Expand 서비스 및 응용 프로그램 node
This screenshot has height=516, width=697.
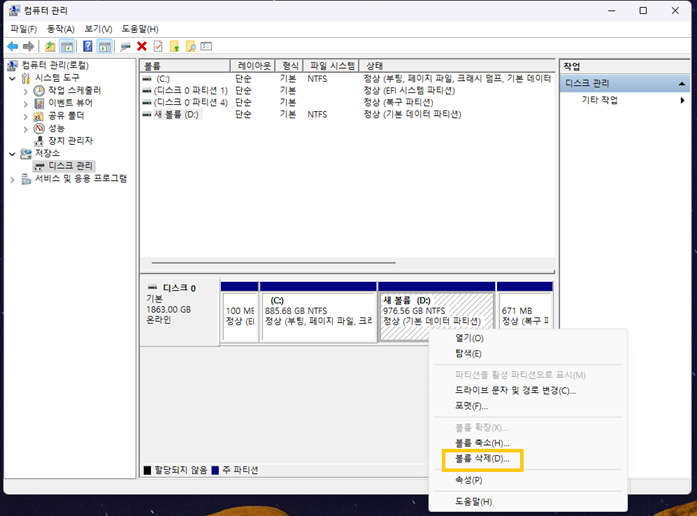pos(12,180)
